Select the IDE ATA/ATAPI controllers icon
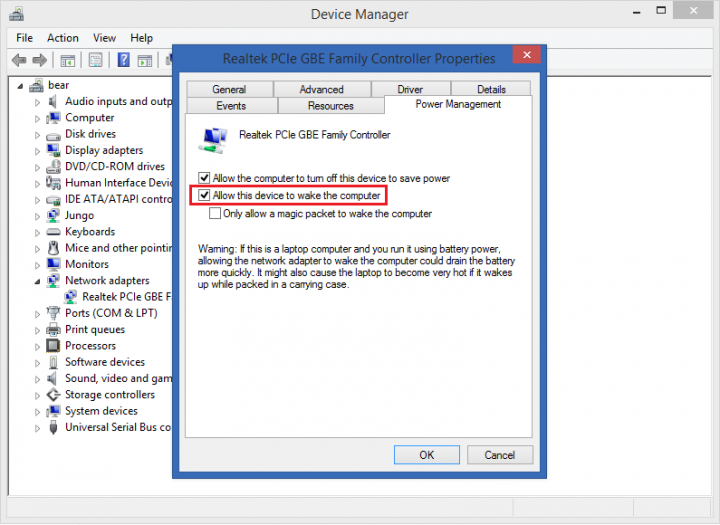The height and width of the screenshot is (525, 720). 53,200
